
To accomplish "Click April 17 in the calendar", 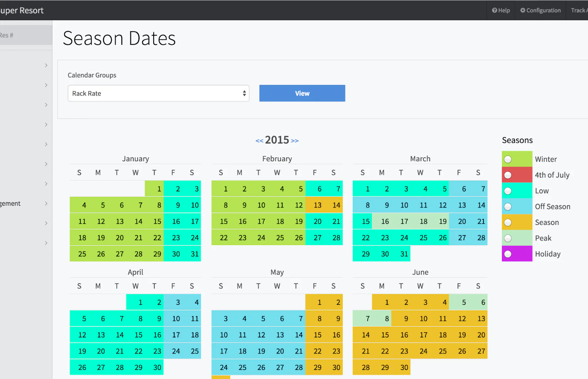I will [x=173, y=335].
